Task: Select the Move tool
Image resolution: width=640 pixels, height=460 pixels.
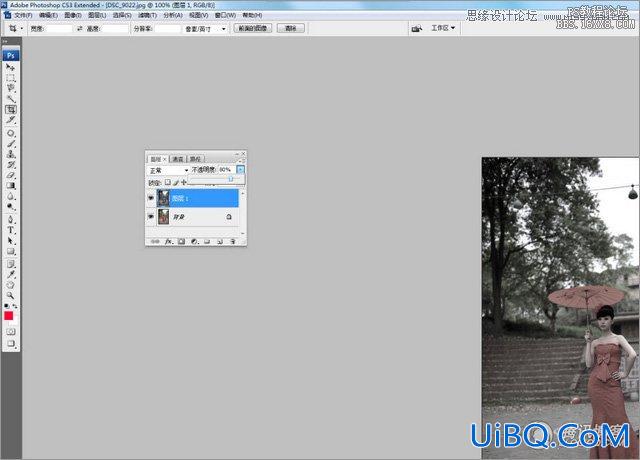Action: (x=10, y=67)
